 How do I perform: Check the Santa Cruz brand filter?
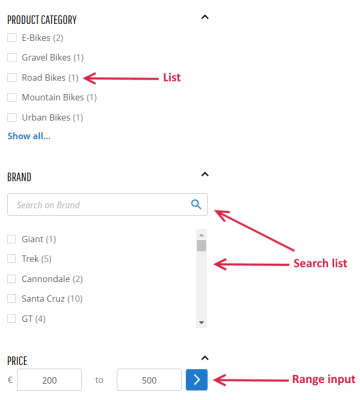click(x=12, y=298)
